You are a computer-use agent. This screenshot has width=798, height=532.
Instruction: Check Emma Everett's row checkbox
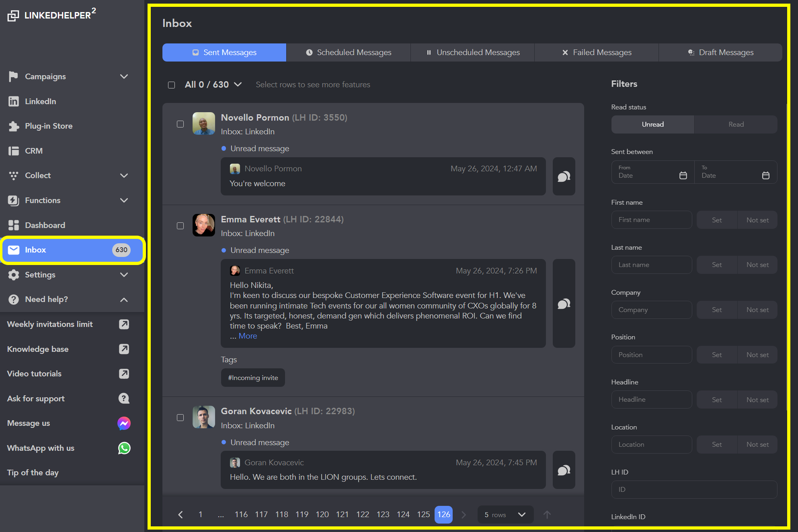click(180, 226)
